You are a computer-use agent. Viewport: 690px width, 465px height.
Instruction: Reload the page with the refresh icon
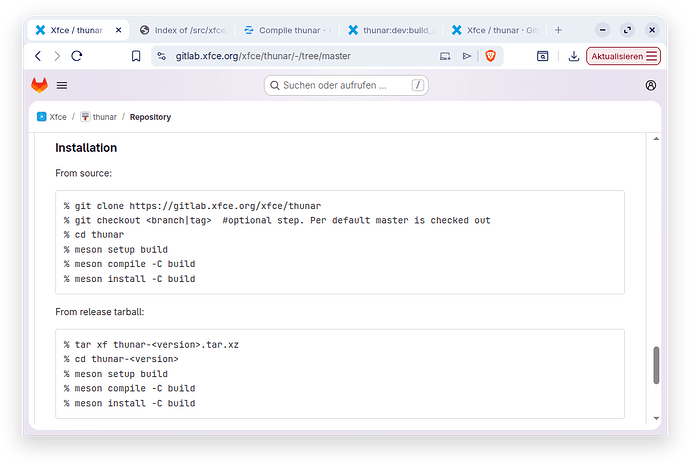point(77,56)
